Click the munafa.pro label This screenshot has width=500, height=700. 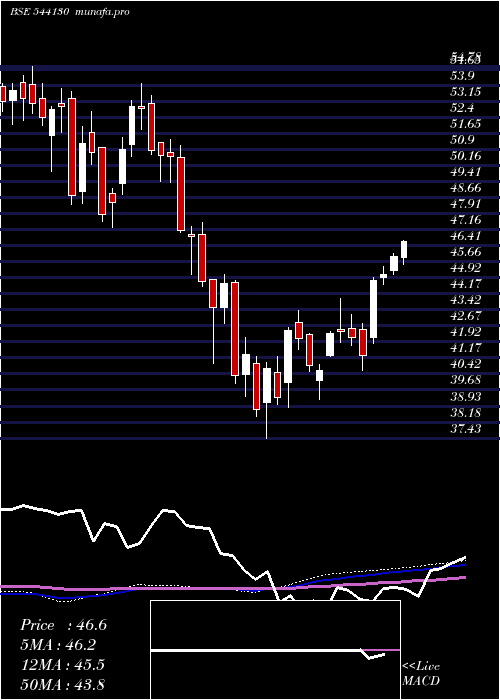point(102,12)
